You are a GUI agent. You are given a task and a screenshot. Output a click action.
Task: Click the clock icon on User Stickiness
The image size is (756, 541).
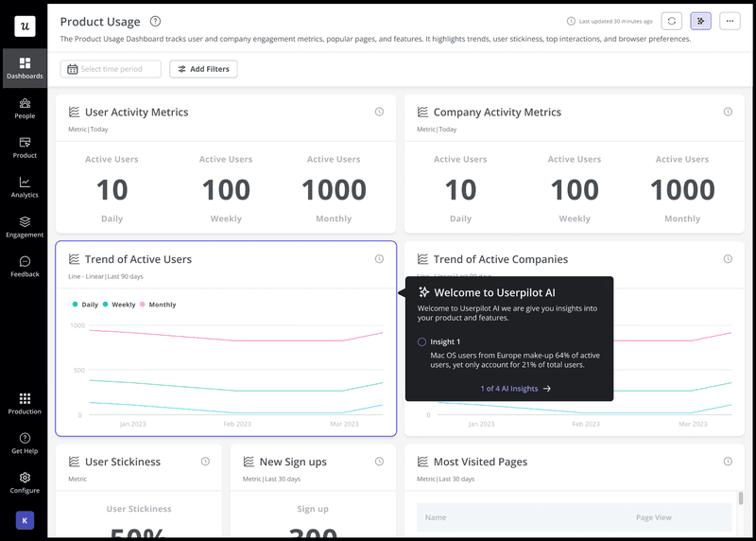coord(205,462)
